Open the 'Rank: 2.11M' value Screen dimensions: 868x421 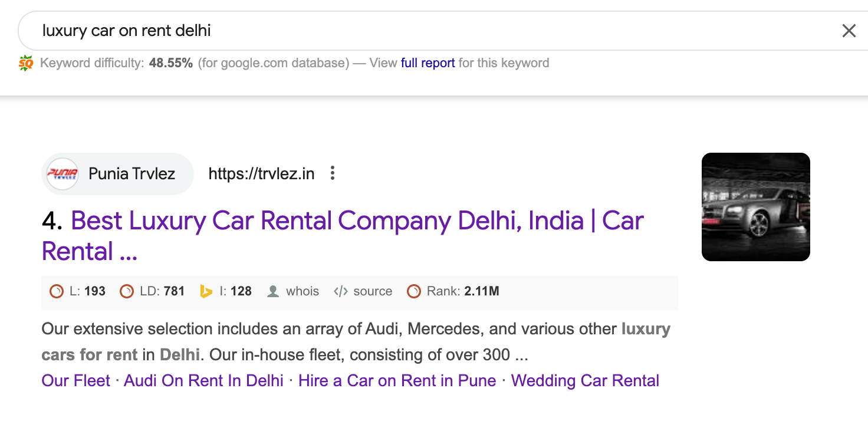click(463, 291)
